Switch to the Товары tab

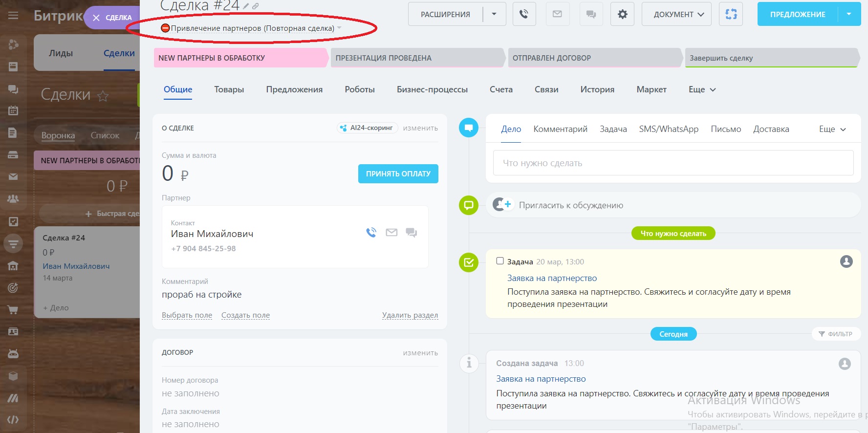(229, 89)
